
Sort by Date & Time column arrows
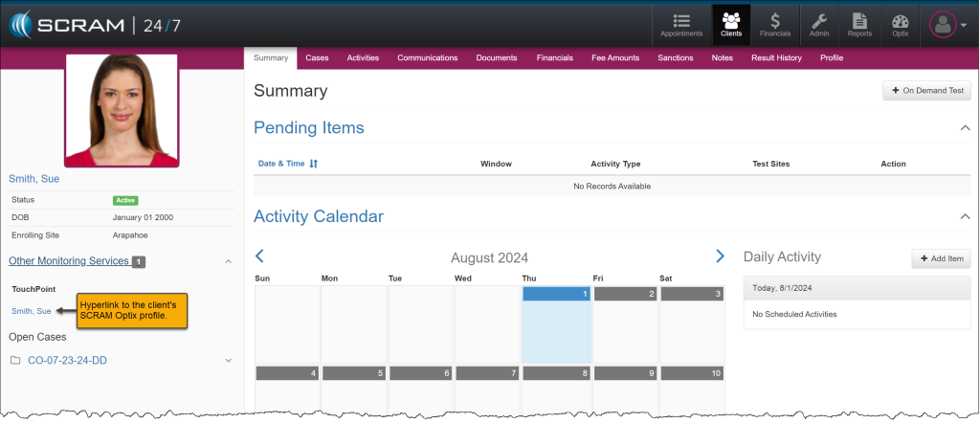[314, 164]
